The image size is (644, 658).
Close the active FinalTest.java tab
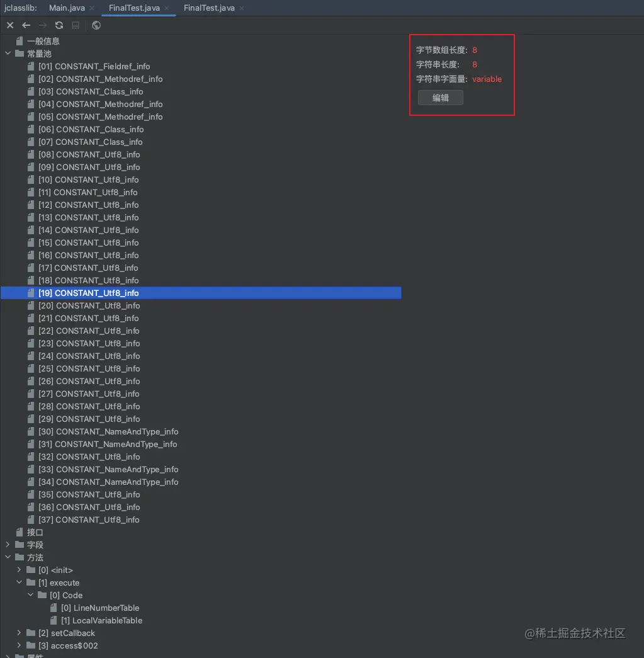click(x=167, y=8)
